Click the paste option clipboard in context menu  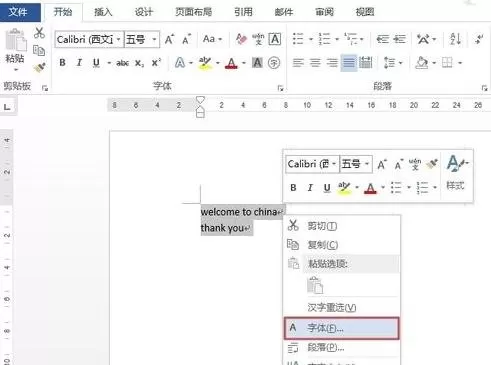(315, 285)
